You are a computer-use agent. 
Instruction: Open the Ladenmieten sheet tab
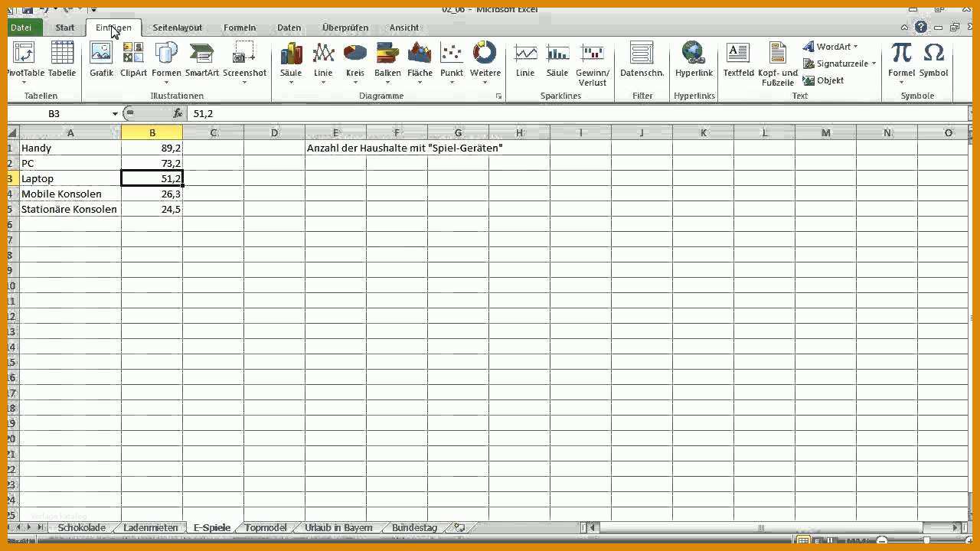click(x=151, y=527)
